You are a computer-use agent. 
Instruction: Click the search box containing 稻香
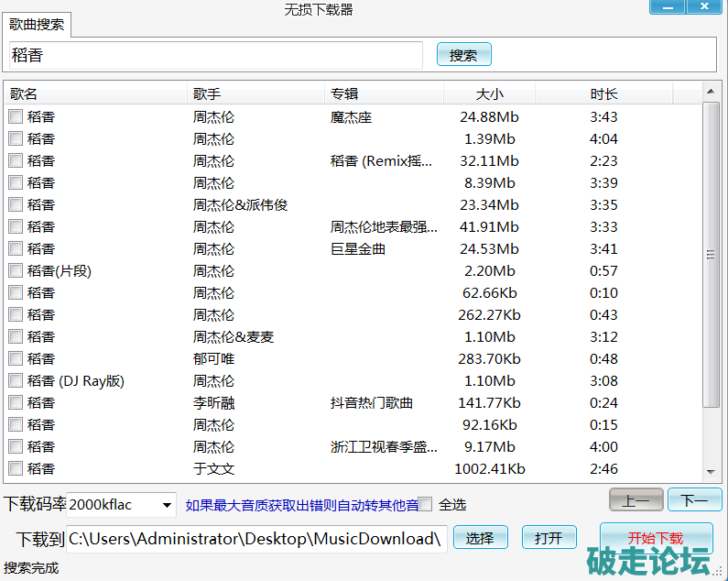pyautogui.click(x=215, y=55)
